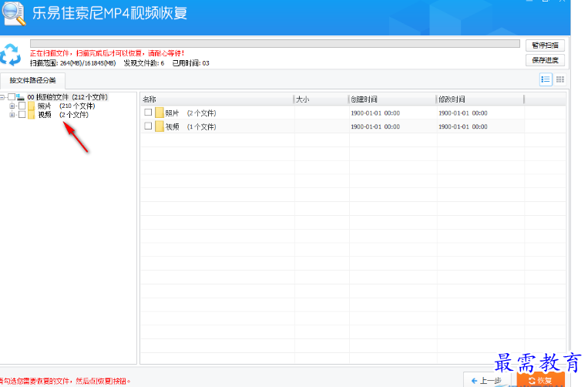Sort by the 名称 column header
The width and height of the screenshot is (588, 387).
[x=217, y=99]
